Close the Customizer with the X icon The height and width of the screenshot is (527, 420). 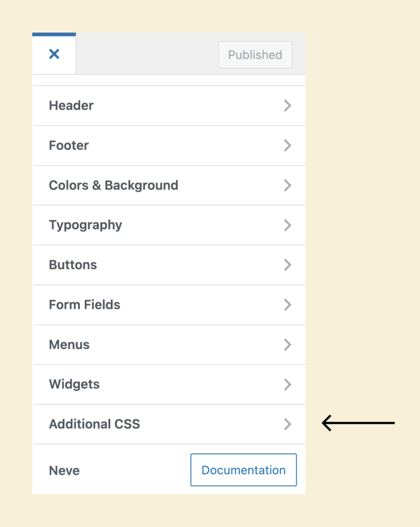tap(54, 54)
